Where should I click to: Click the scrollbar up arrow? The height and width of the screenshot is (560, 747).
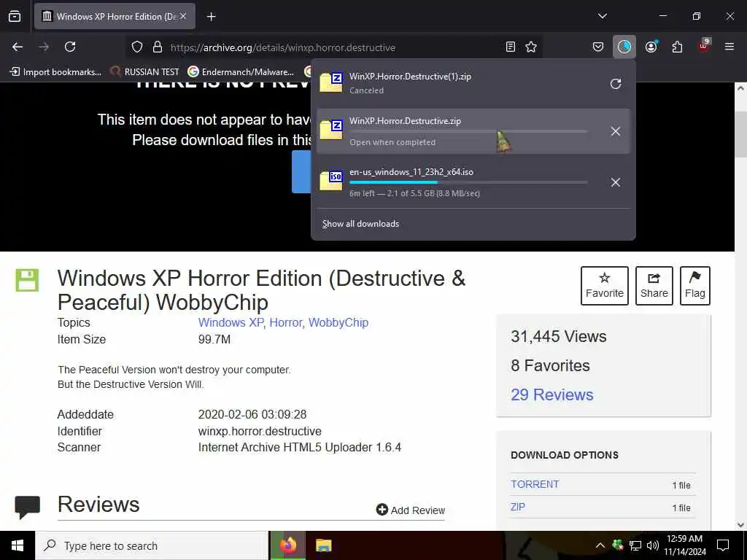[x=740, y=88]
